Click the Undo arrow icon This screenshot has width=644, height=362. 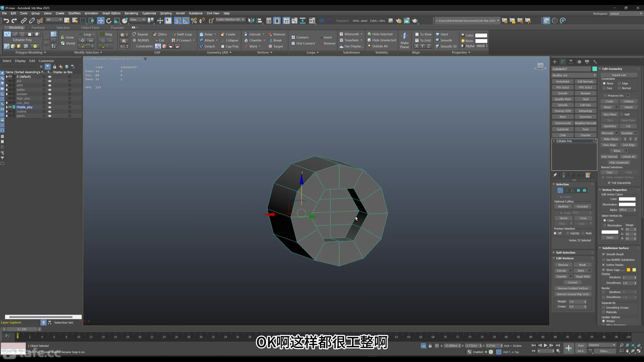(6, 21)
